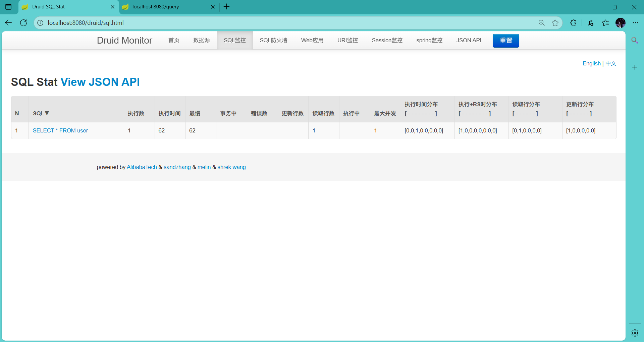The height and width of the screenshot is (342, 644).
Task: Open the music-note toolbar icon
Action: click(591, 23)
